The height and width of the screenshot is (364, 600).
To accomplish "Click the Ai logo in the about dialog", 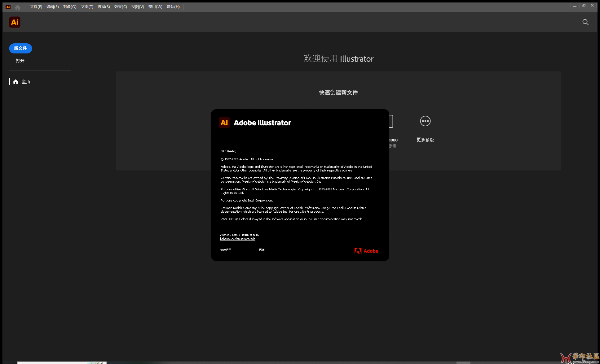I will click(224, 123).
